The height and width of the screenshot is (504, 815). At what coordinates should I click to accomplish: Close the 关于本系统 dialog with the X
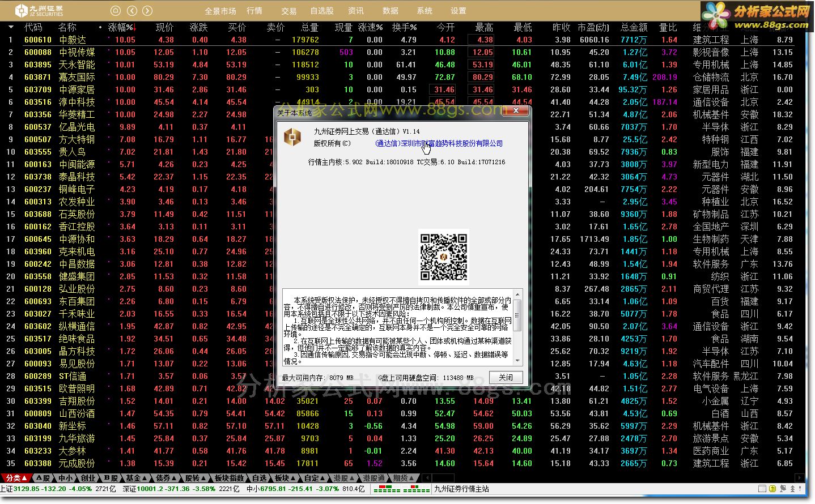tap(515, 111)
